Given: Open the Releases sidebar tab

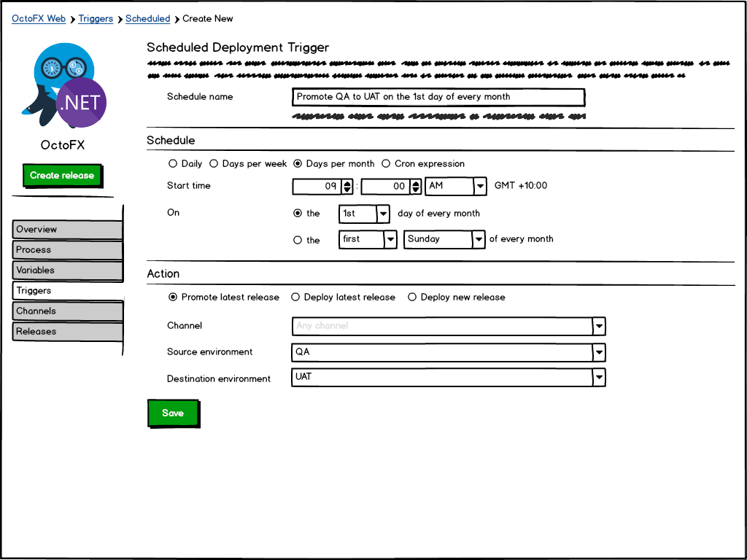Looking at the screenshot, I should click(x=67, y=332).
